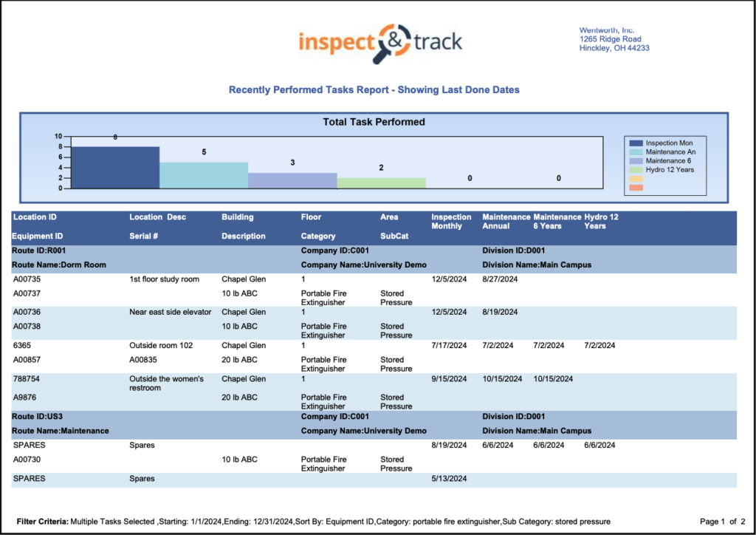Select the light blue bar labeled 5
The image size is (756, 535).
pos(204,175)
